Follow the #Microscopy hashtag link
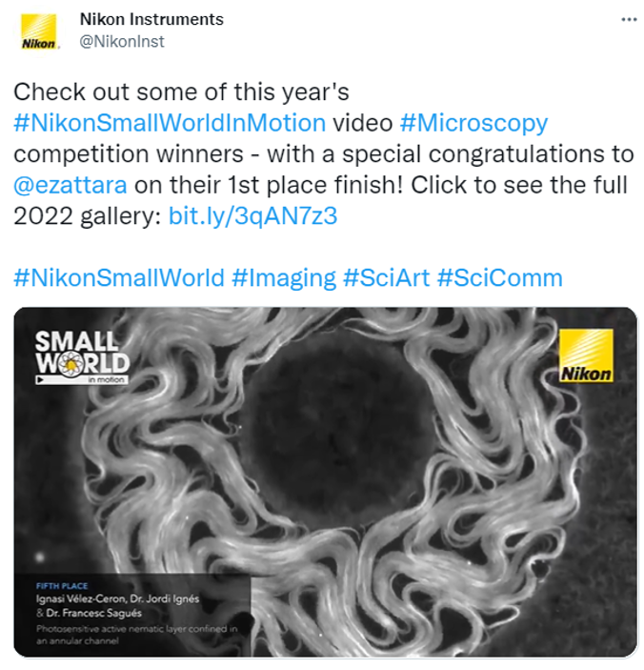This screenshot has height=670, width=644. 473,123
